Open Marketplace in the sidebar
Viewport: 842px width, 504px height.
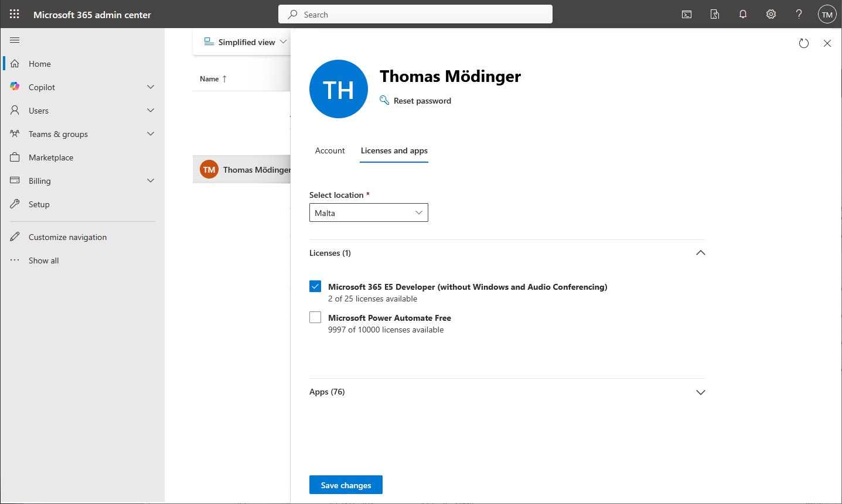pos(51,157)
